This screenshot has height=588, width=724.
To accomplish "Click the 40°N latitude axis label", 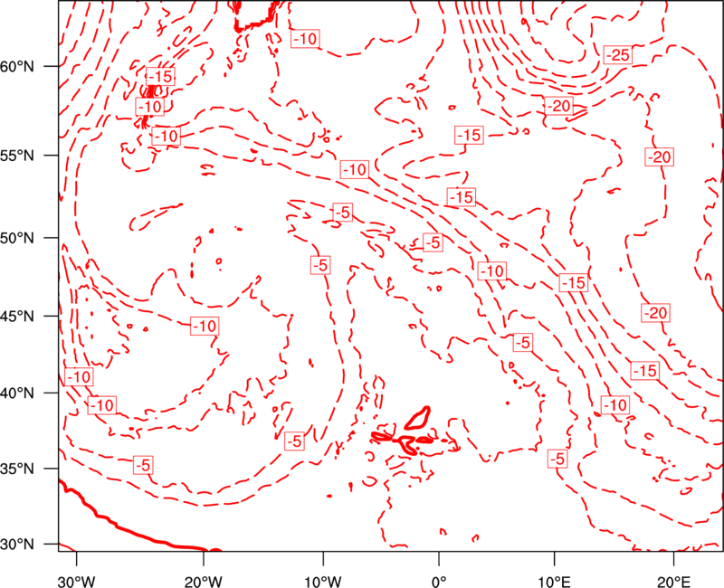I will (x=17, y=394).
